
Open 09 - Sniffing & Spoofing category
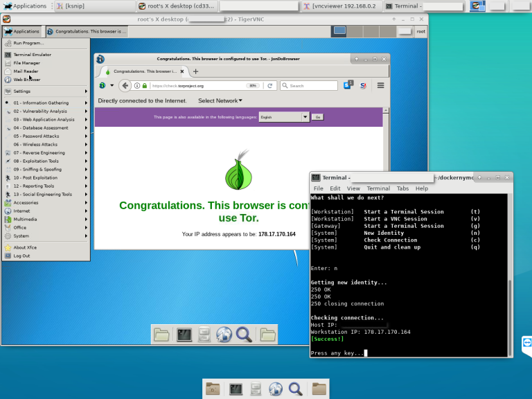pyautogui.click(x=46, y=169)
